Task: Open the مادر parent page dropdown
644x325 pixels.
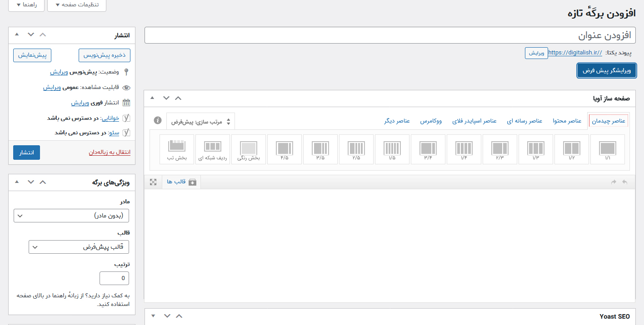Action: pos(71,216)
